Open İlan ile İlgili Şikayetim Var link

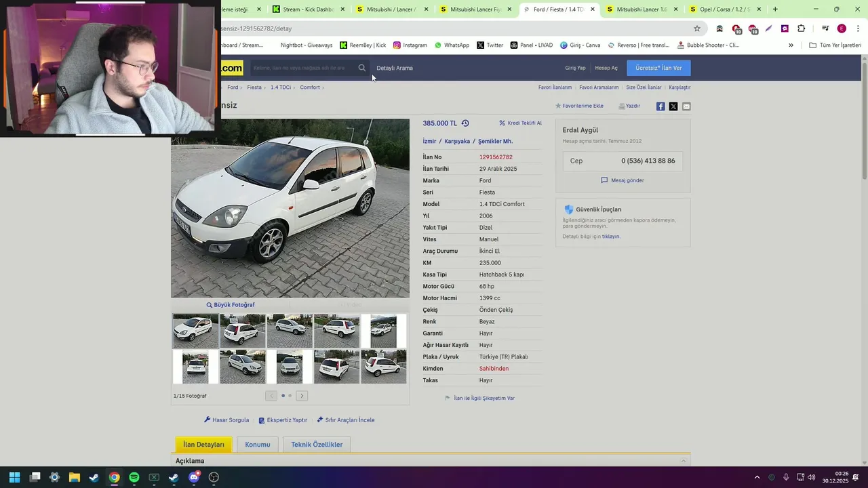click(x=479, y=399)
